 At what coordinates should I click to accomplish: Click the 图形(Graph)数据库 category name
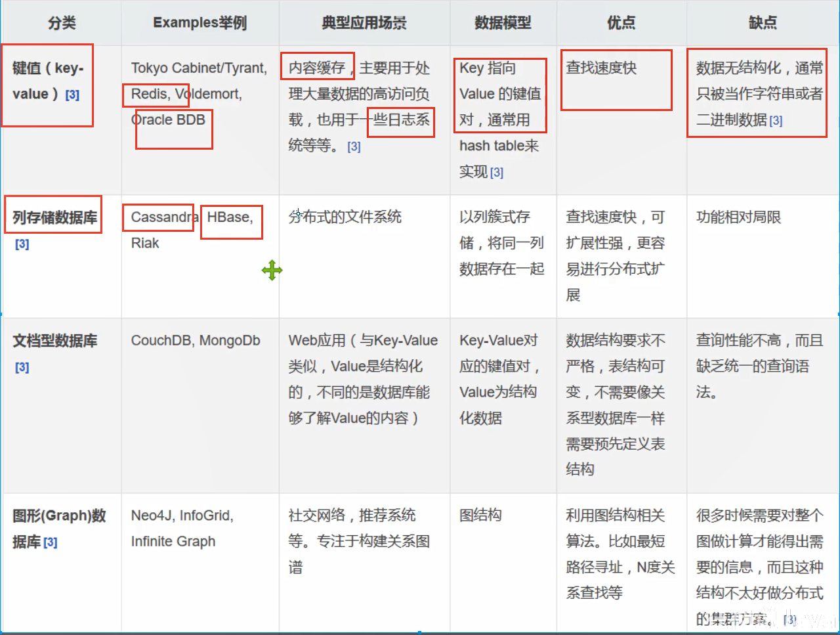pos(59,529)
